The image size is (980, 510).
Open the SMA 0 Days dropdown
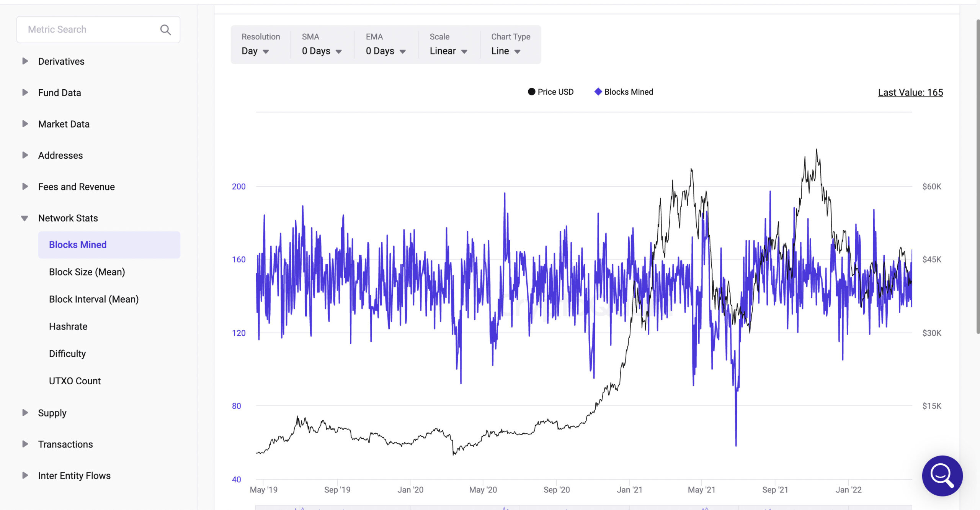click(x=322, y=51)
